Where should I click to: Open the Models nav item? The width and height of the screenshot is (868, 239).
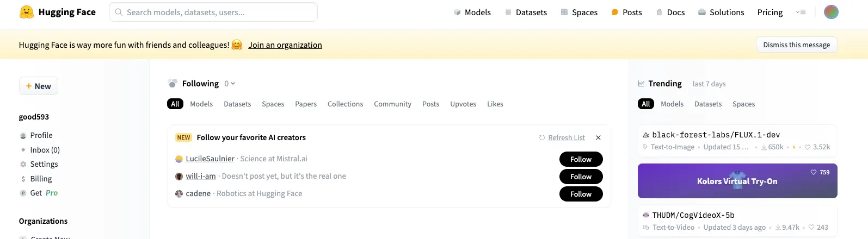(x=472, y=12)
